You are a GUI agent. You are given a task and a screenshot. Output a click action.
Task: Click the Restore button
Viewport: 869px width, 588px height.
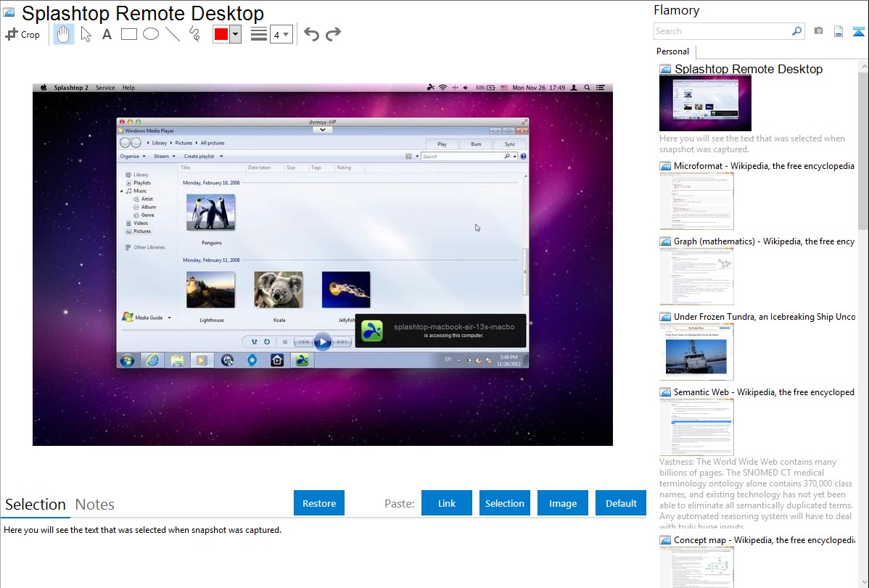tap(319, 503)
